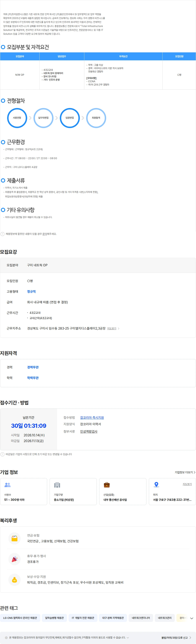The height and width of the screenshot is (644, 196).
Task: Click the 문의 link under job info notice
Action: pyautogui.click(x=45, y=234)
